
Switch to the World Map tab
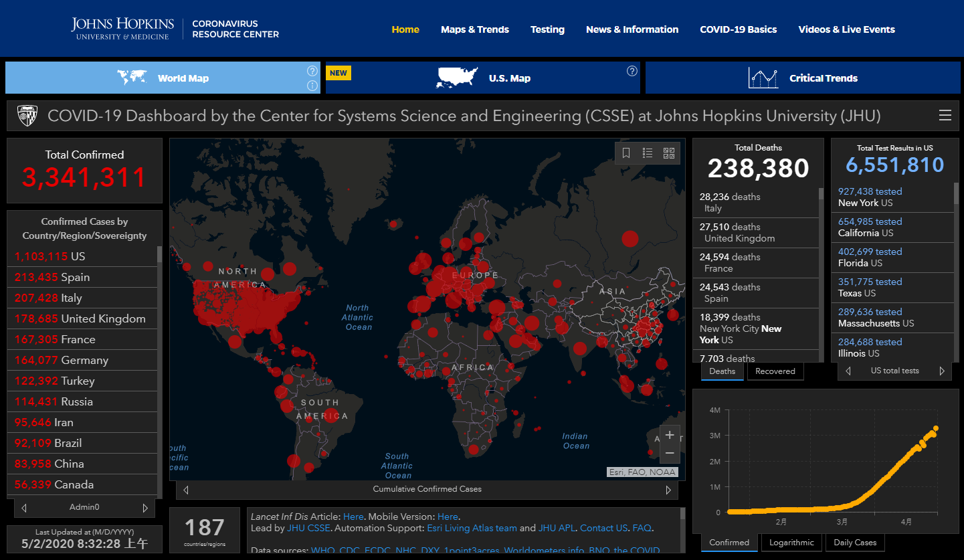[x=163, y=78]
